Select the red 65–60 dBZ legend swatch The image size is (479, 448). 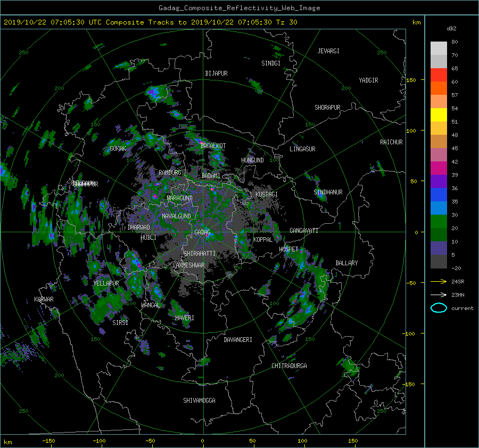pyautogui.click(x=439, y=75)
